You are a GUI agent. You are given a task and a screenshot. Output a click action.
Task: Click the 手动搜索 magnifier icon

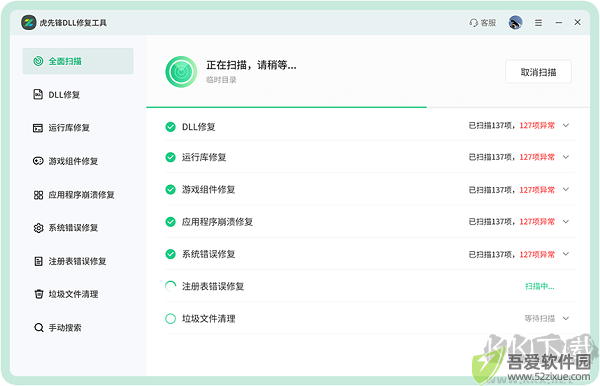pyautogui.click(x=39, y=327)
